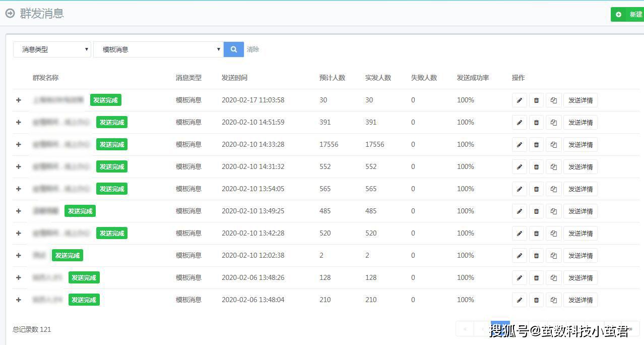This screenshot has width=644, height=345.
Task: Click the trash icon on the 2020-02-17 row
Action: (x=536, y=100)
